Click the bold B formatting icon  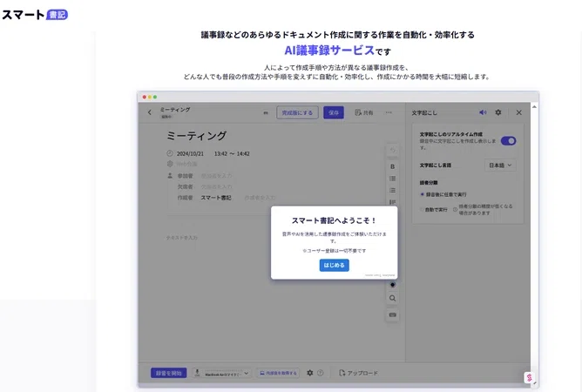coord(392,166)
